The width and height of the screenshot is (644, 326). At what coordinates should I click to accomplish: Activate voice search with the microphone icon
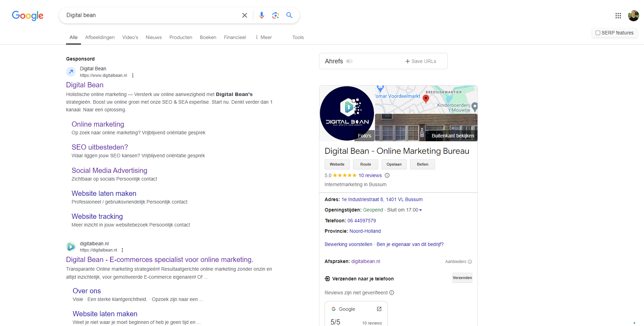point(261,15)
